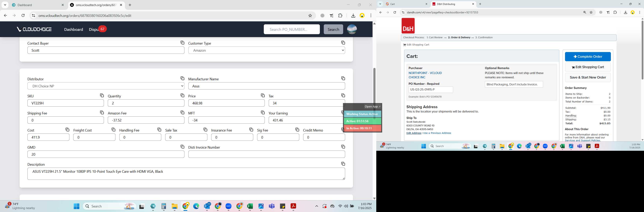644x212 pixels.
Task: Open a new tab in the oms browser window
Action: click(x=130, y=5)
